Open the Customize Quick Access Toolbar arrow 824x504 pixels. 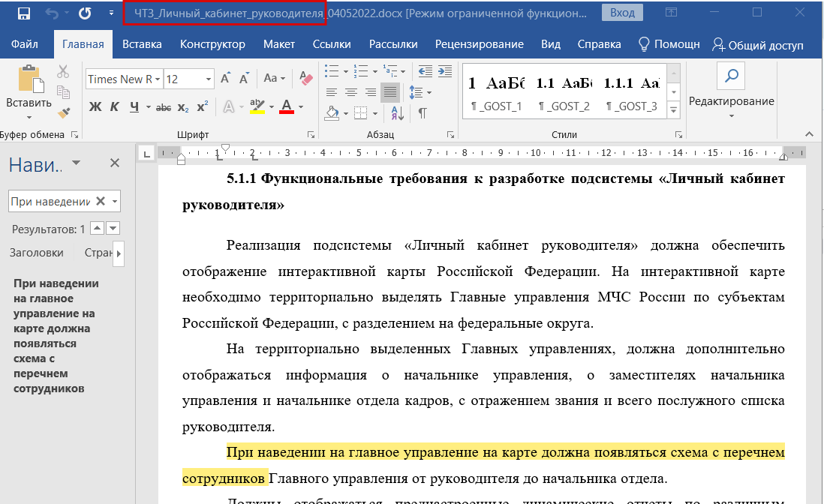point(111,13)
